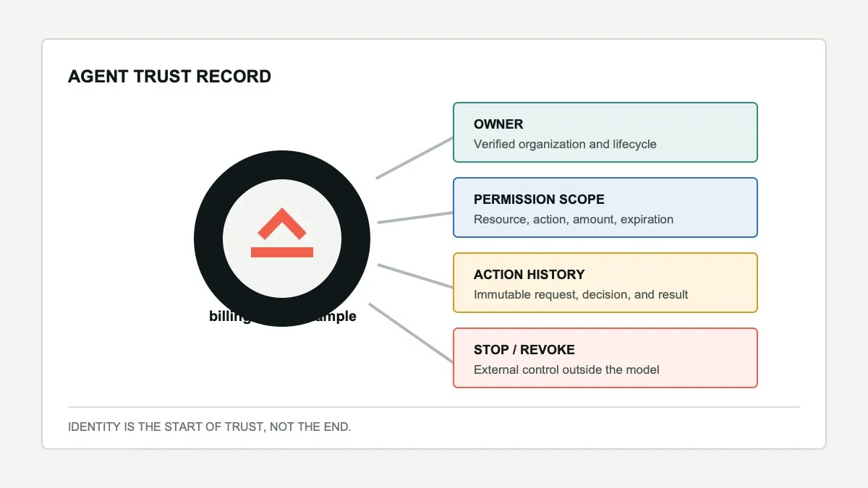Viewport: 868px width, 488px height.
Task: Click the OWNER title text
Action: tap(498, 124)
